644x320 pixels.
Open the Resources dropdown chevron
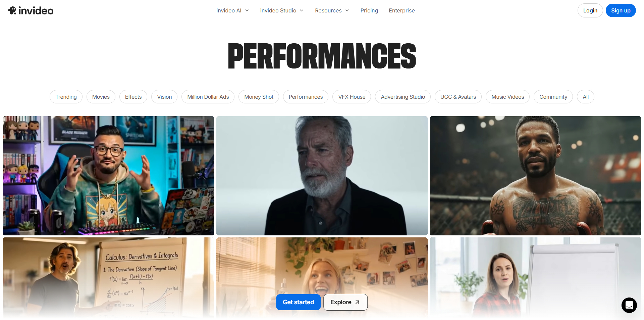pos(347,10)
